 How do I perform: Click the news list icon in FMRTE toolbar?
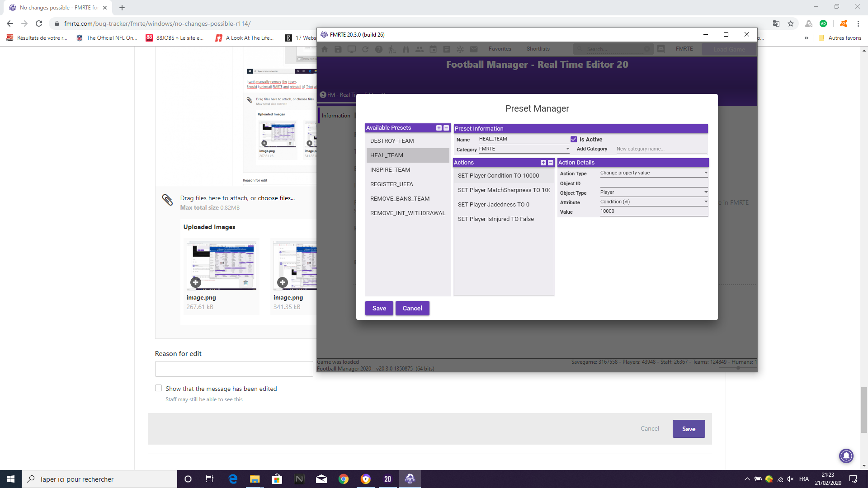click(x=447, y=49)
